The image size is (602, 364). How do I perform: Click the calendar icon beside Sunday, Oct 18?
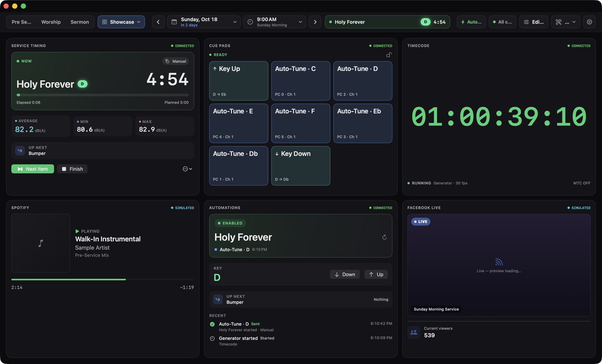[x=174, y=22]
